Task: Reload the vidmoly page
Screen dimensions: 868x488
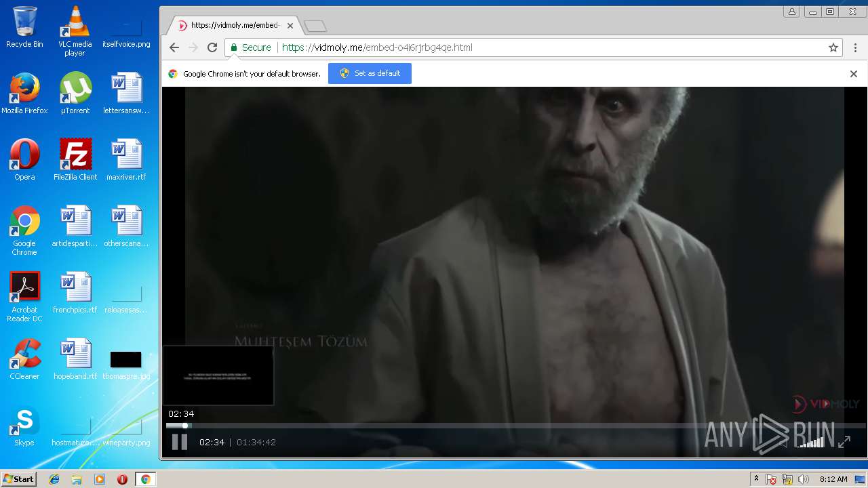Action: coord(212,47)
